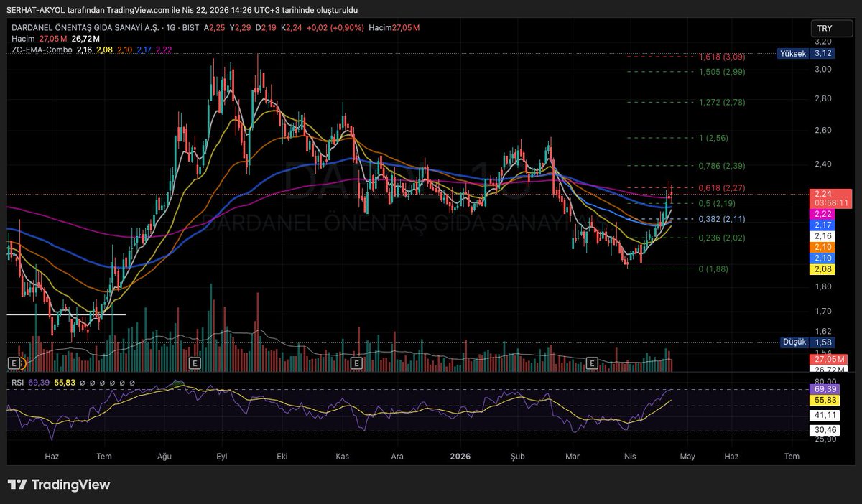The width and height of the screenshot is (862, 504).
Task: Click the Y2,29 high value in header
Action: [x=241, y=27]
